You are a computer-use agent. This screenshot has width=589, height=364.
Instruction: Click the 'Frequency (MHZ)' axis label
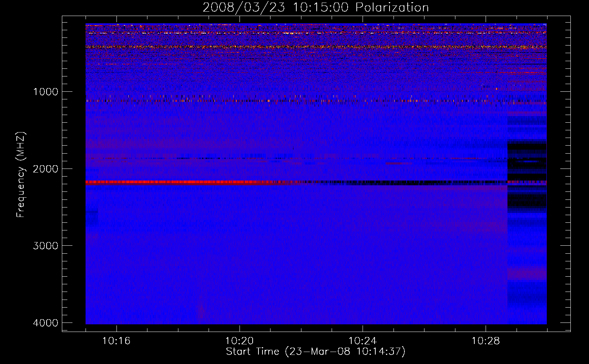[x=21, y=175]
